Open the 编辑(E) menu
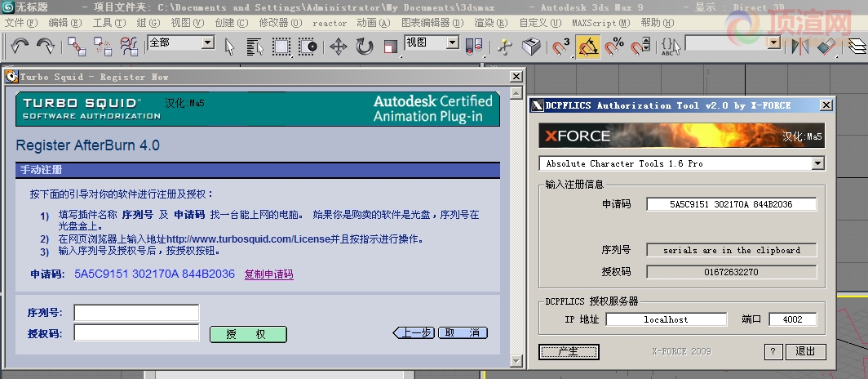This screenshot has height=379, width=868. tap(64, 23)
